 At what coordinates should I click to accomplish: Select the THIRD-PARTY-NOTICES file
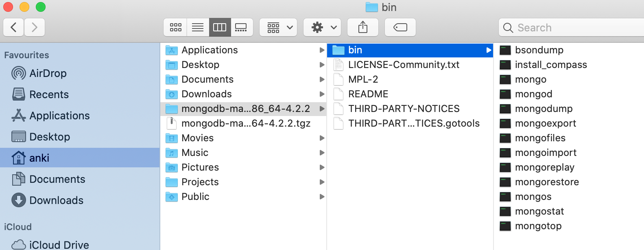point(410,109)
